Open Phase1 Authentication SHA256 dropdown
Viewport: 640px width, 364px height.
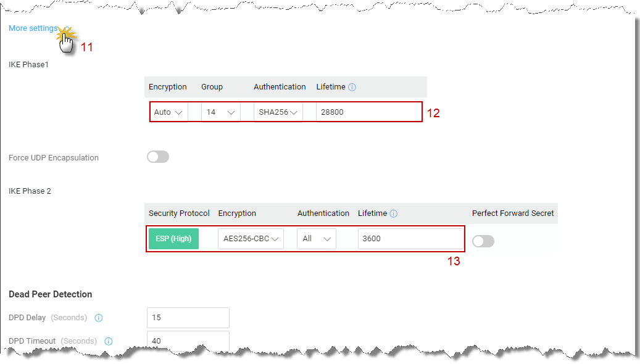point(278,112)
